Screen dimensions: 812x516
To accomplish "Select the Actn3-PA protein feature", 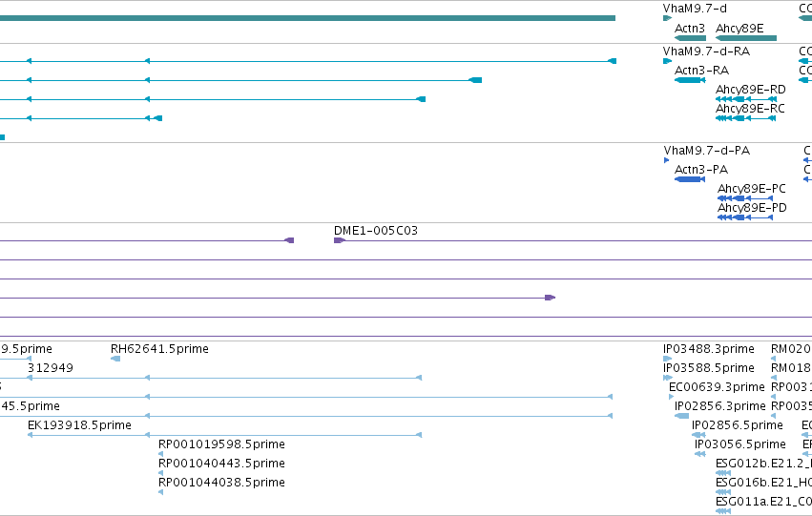I will click(x=690, y=179).
